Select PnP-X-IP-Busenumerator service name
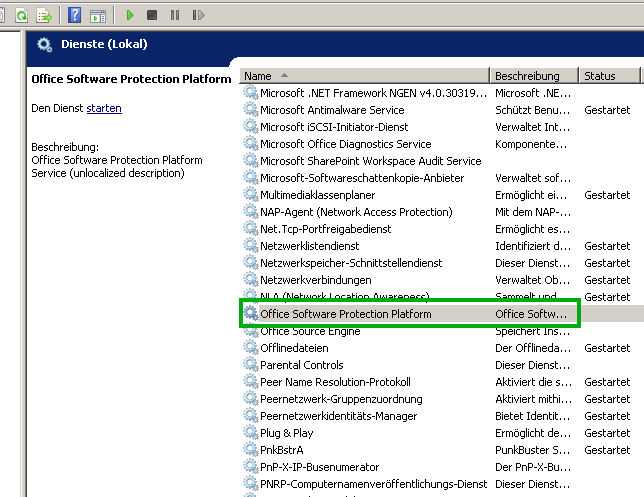The image size is (644, 497). point(320,467)
